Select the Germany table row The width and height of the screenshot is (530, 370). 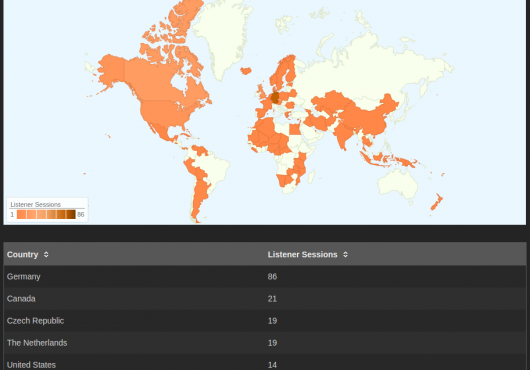[x=265, y=277]
